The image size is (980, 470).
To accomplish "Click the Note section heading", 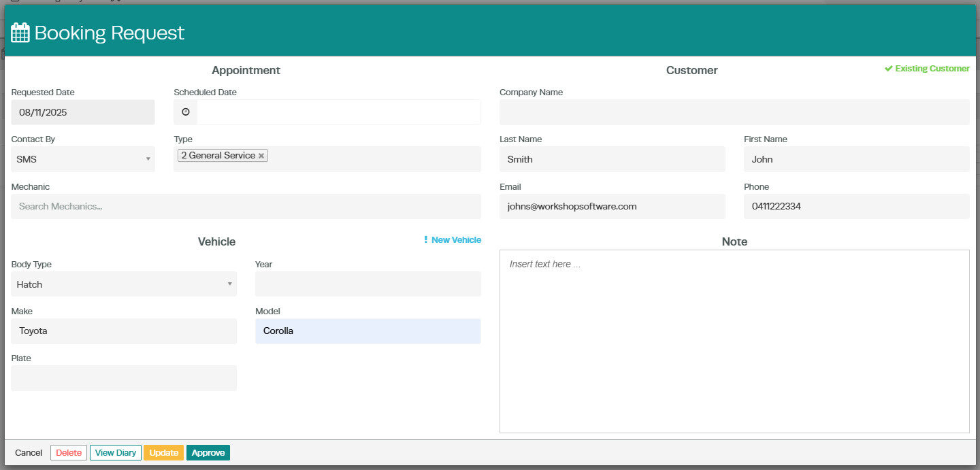I will point(734,241).
